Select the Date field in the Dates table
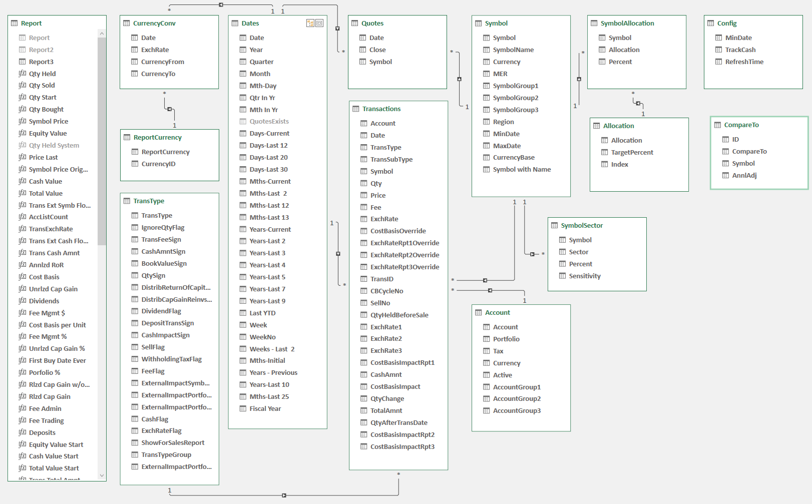812x504 pixels. point(257,37)
